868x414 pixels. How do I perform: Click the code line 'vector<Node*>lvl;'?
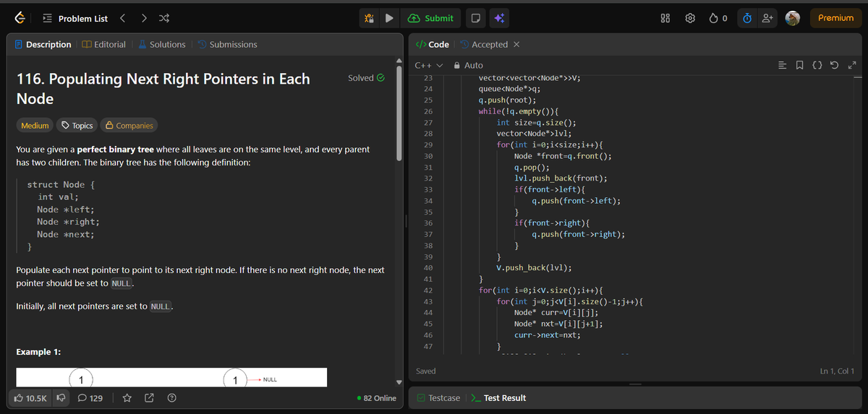pyautogui.click(x=534, y=134)
